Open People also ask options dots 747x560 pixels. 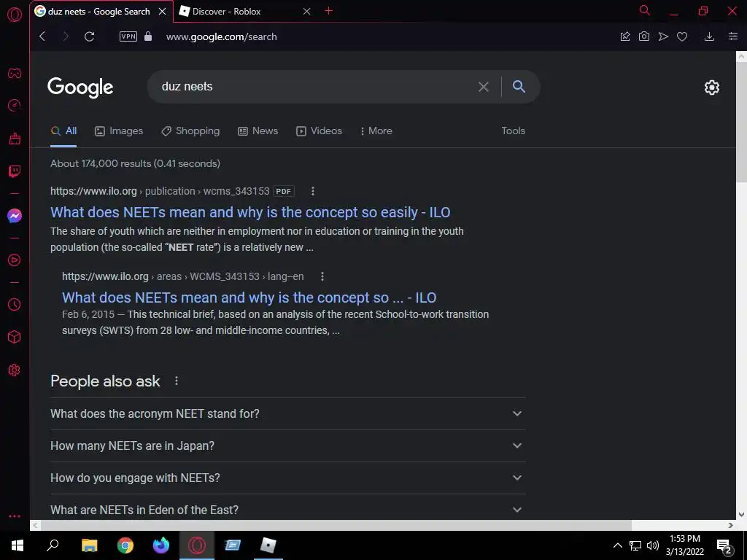177,381
